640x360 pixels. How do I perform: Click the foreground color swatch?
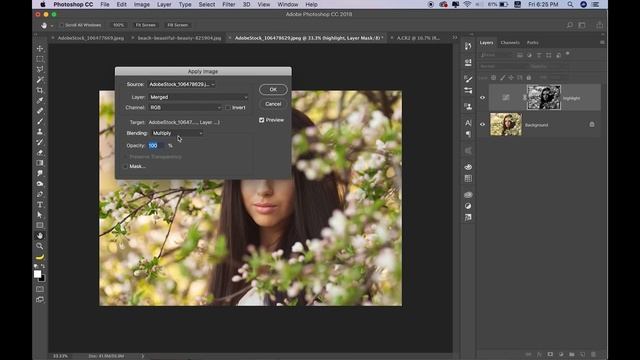(x=37, y=274)
